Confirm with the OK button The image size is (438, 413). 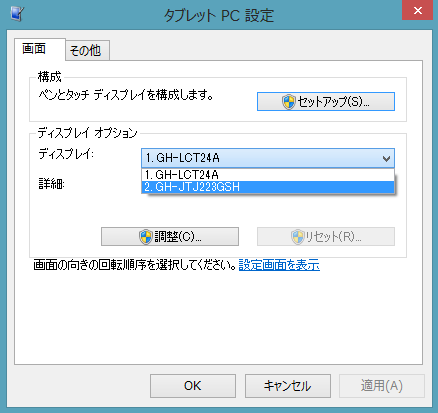[193, 386]
